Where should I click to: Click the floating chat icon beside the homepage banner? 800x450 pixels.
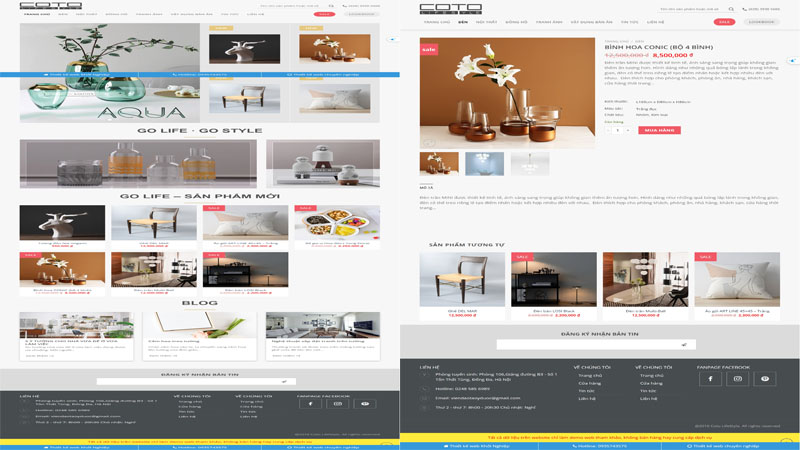[x=392, y=39]
